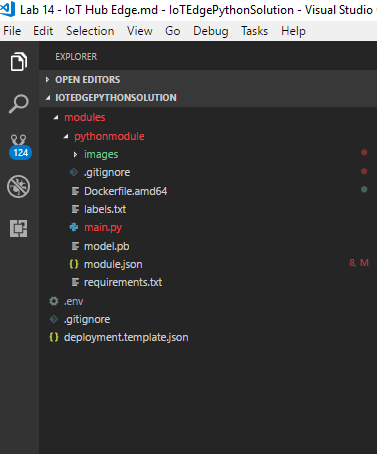
Task: Click the Visual Studio Code logo icon
Action: click(x=7, y=9)
